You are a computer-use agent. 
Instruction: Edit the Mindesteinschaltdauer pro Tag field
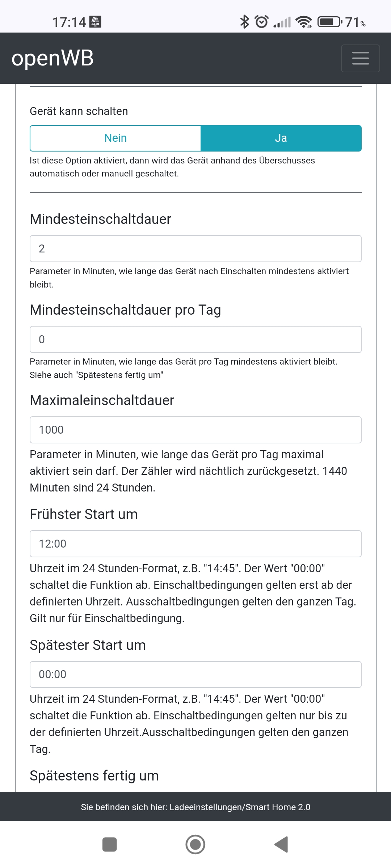click(195, 340)
